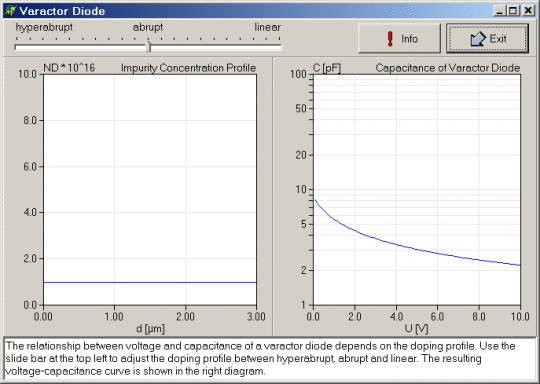The height and width of the screenshot is (384, 540).
Task: Click the 'Capacitance of Varactor Diode' chart title
Action: click(x=448, y=68)
